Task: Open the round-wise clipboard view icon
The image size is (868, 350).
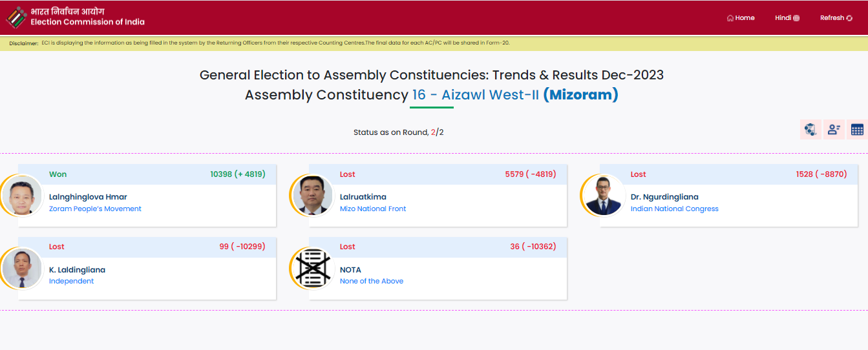Action: click(x=810, y=129)
